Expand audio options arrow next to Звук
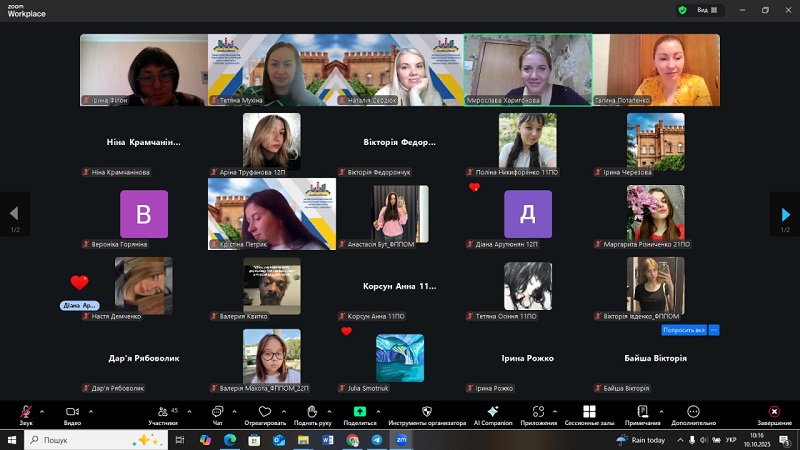This screenshot has height=450, width=800. click(42, 408)
